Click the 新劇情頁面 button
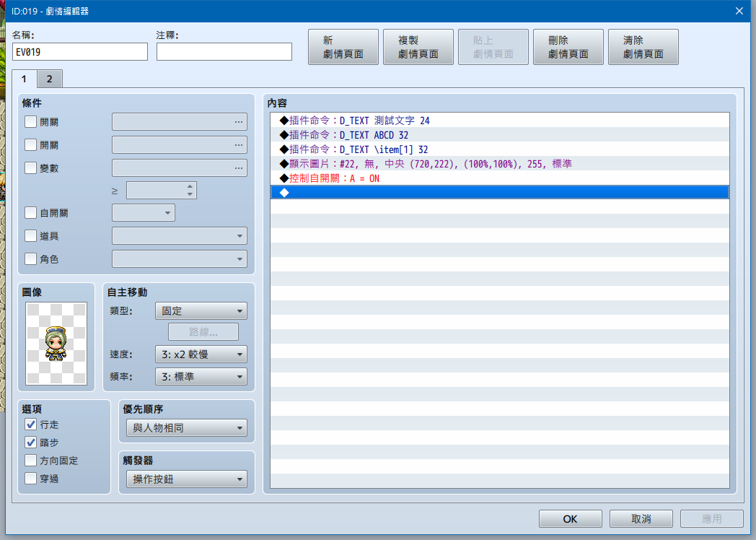This screenshot has width=756, height=540. tap(343, 48)
